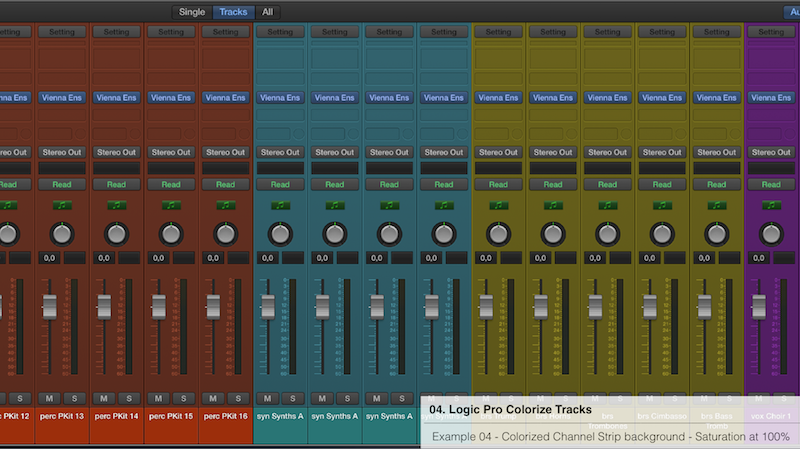The height and width of the screenshot is (449, 800).
Task: Select the perc PKit 15 track name
Action: pos(171,416)
